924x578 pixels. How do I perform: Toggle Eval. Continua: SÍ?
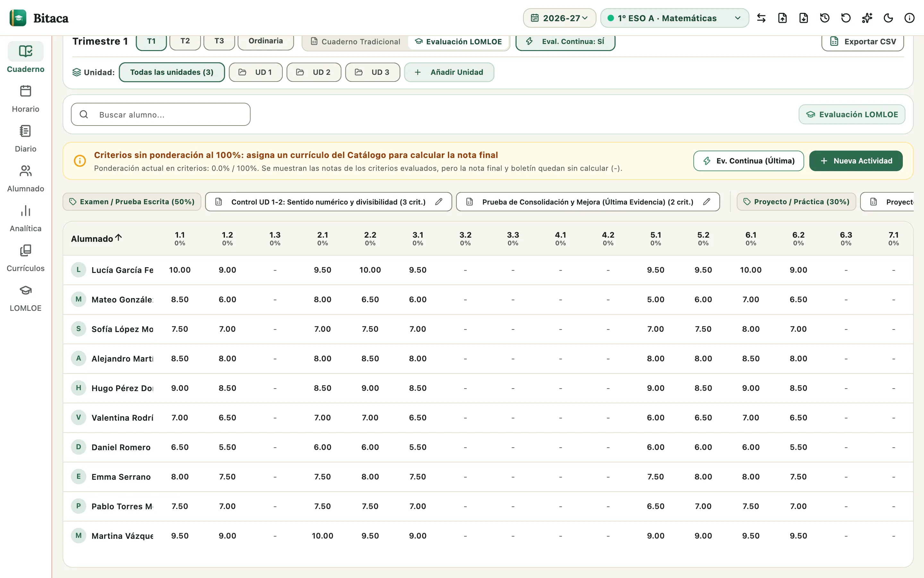coord(565,41)
